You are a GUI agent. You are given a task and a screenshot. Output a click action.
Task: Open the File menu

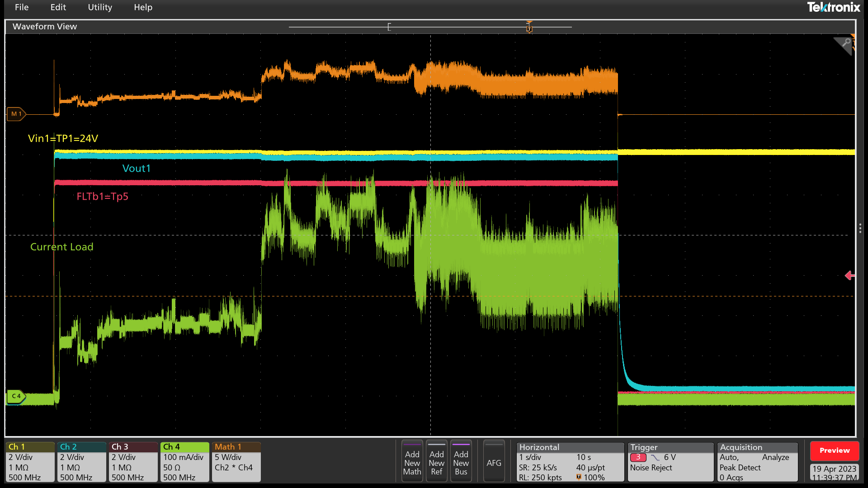21,7
